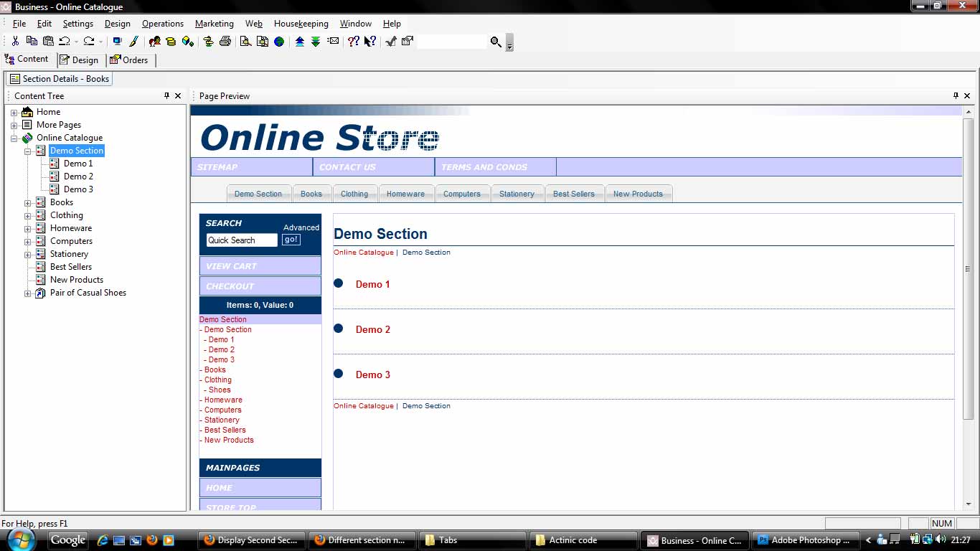
Task: Open the Demo 2 link in preview
Action: click(372, 329)
